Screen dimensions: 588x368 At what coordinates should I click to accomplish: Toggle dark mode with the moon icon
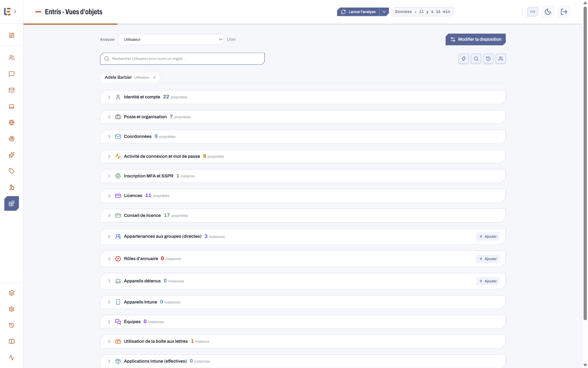(x=548, y=12)
